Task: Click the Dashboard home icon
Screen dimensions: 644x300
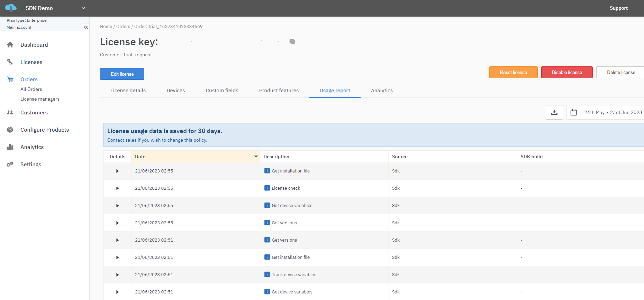Action: [x=10, y=45]
